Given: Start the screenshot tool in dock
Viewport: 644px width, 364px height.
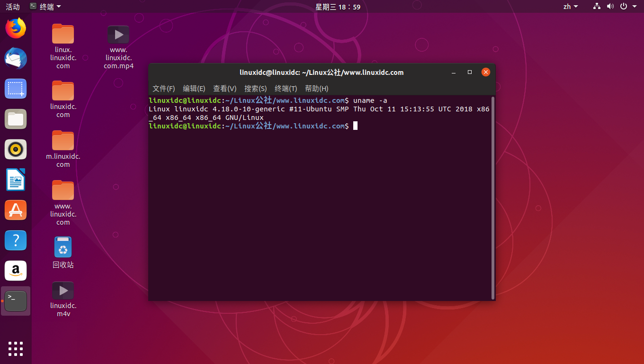Looking at the screenshot, I should click(16, 89).
